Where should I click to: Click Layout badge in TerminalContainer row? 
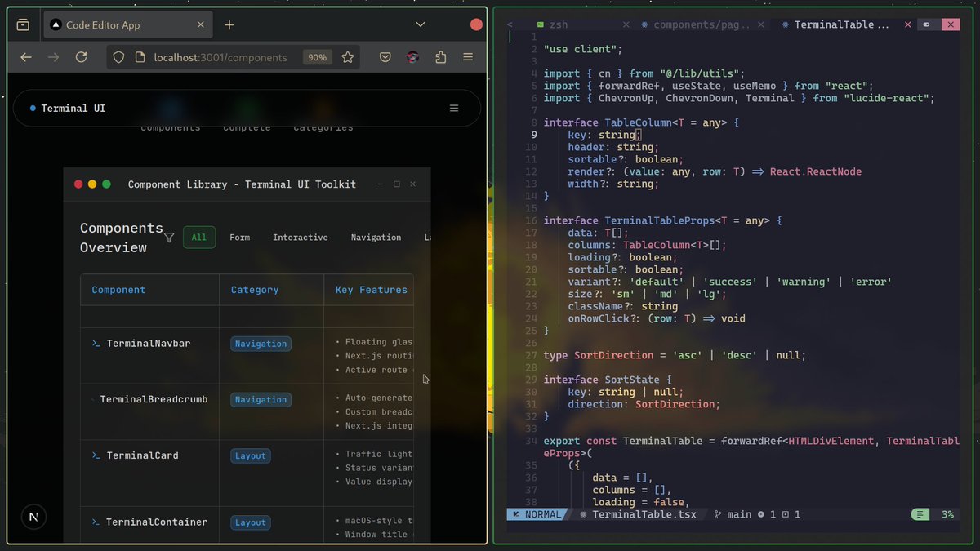[x=251, y=522]
